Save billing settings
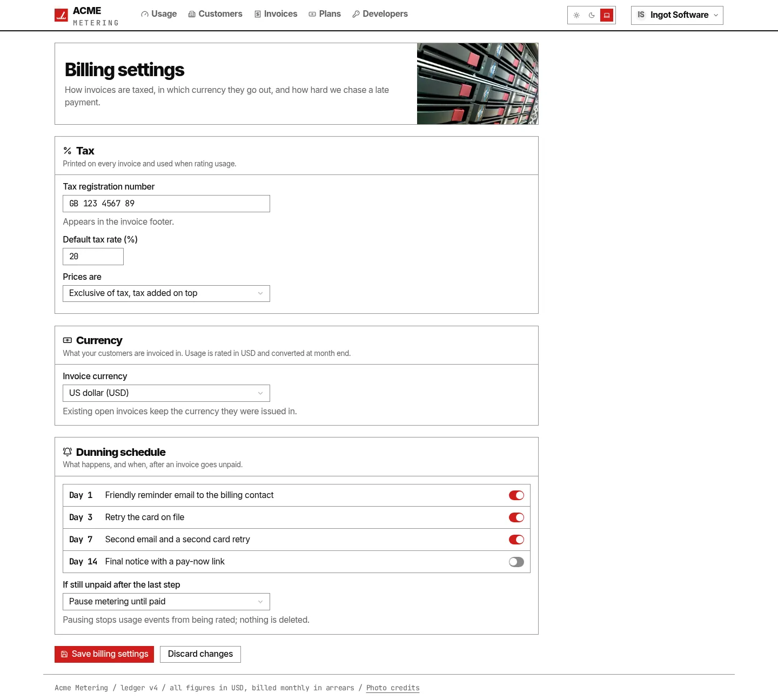This screenshot has height=700, width=778. (104, 654)
